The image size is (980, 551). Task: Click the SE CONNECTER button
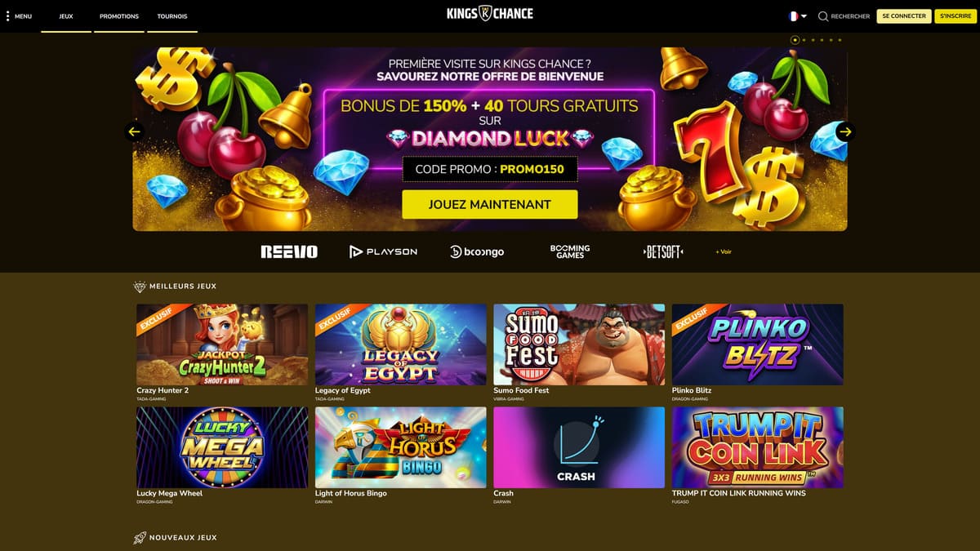pos(904,16)
